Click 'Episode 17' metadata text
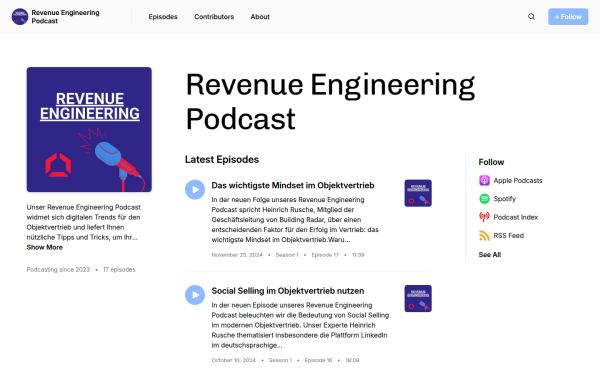 [x=325, y=255]
